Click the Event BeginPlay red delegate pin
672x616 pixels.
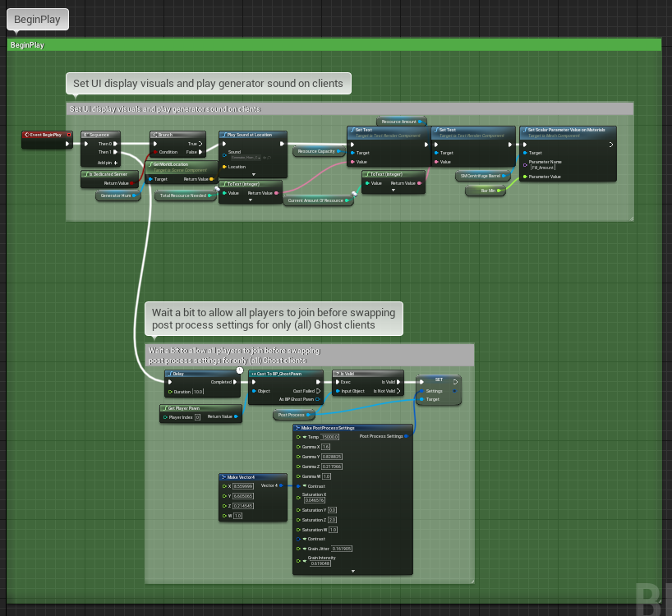pyautogui.click(x=69, y=135)
